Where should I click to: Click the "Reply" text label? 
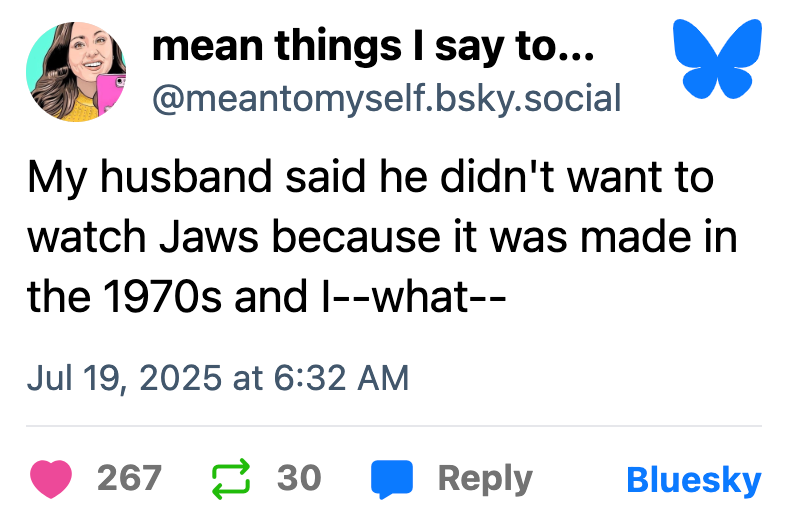[x=485, y=479]
